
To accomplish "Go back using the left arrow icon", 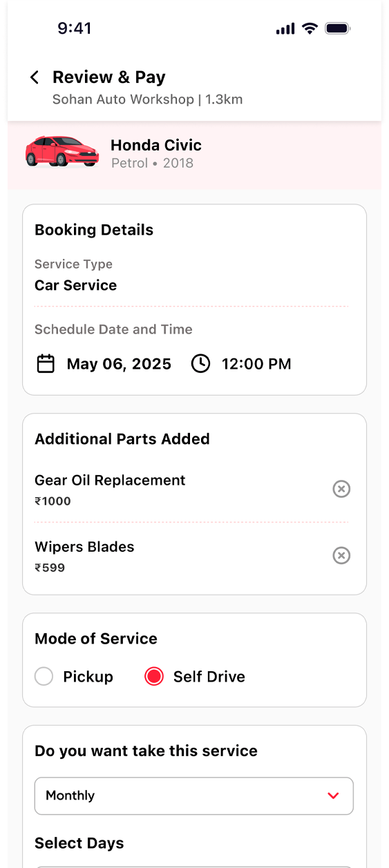I will (x=35, y=77).
